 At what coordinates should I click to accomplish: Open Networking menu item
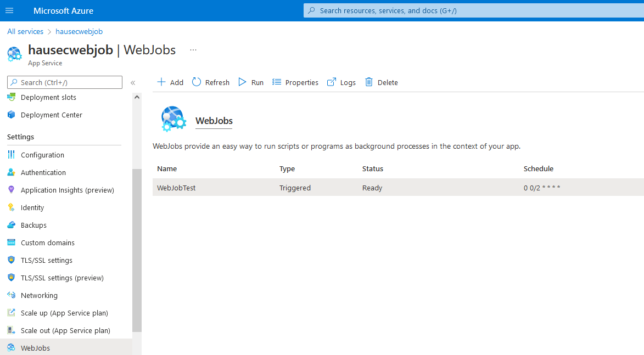coord(39,296)
